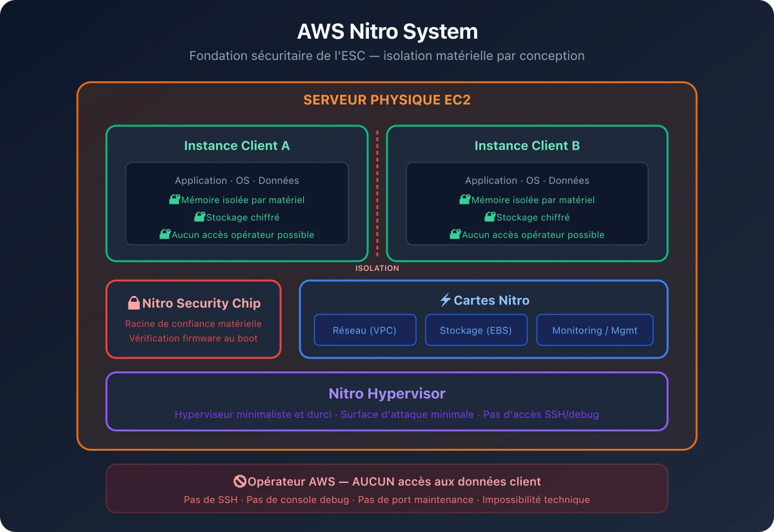Click lock icon for Instance Client B Mémoire isolée
The image size is (774, 532).
tap(465, 200)
